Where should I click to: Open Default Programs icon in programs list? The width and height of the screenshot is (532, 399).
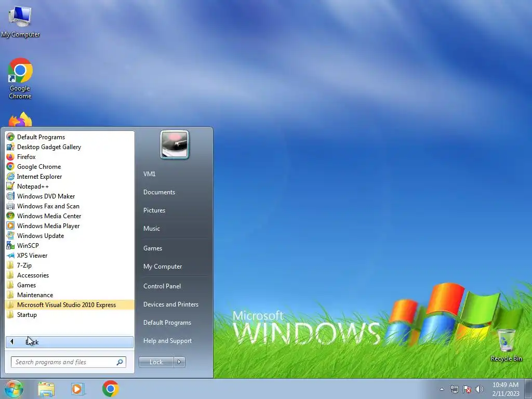coord(10,137)
